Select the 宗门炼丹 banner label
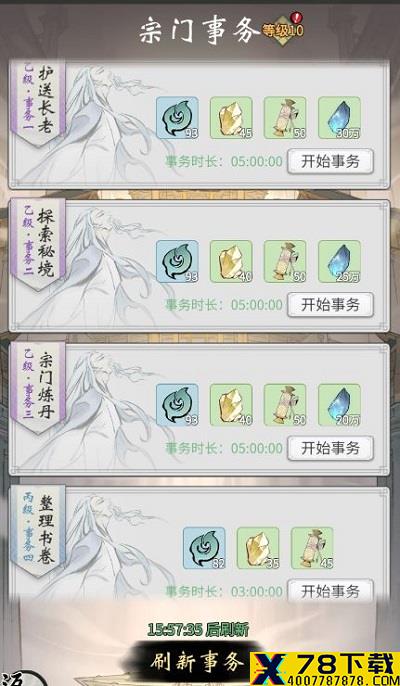 [x=38, y=388]
